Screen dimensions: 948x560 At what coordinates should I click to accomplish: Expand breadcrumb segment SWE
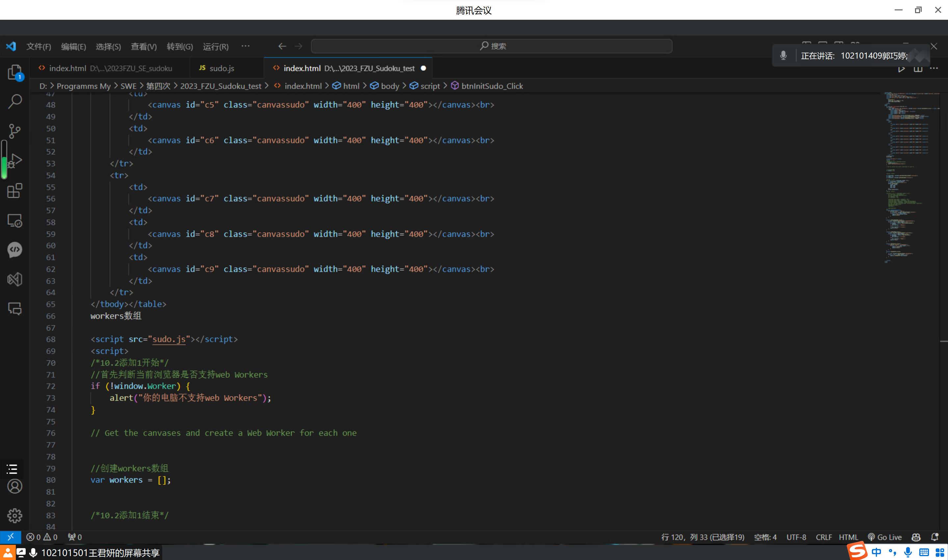click(x=128, y=86)
